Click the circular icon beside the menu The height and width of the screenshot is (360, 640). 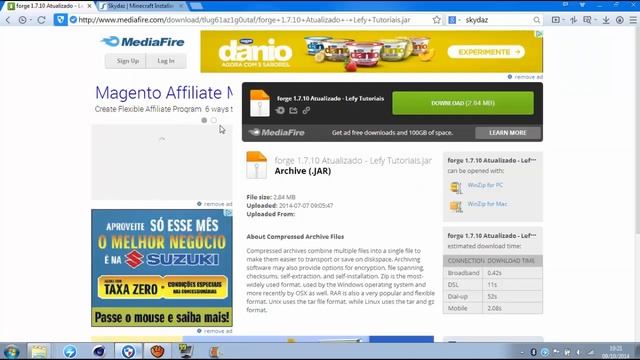tap(620, 20)
